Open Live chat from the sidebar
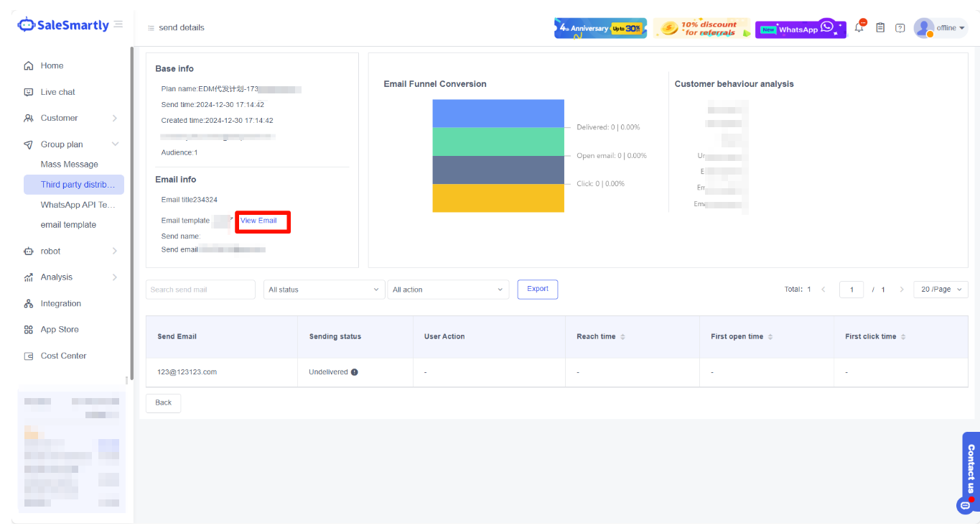The width and height of the screenshot is (980, 526). pyautogui.click(x=57, y=92)
